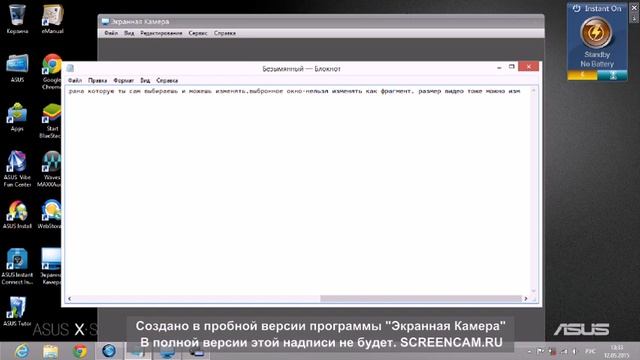Close the Instant On gadget
This screenshot has width=640, height=360.
pos(635,7)
